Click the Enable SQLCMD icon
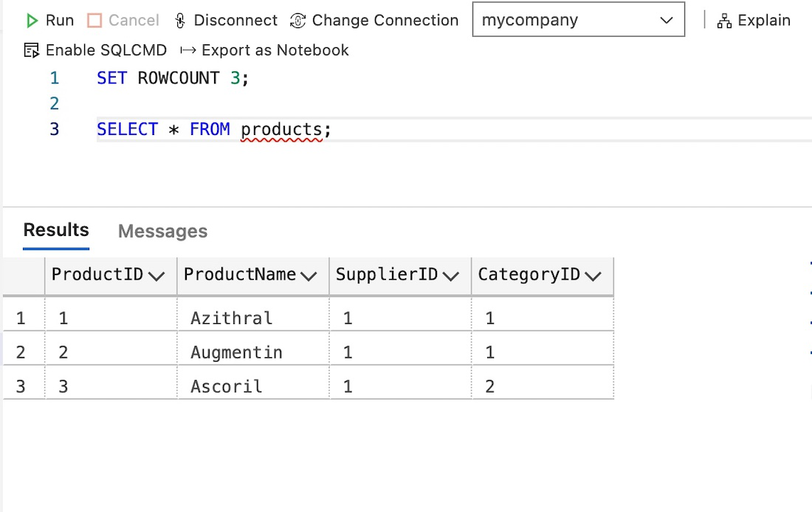 (31, 50)
